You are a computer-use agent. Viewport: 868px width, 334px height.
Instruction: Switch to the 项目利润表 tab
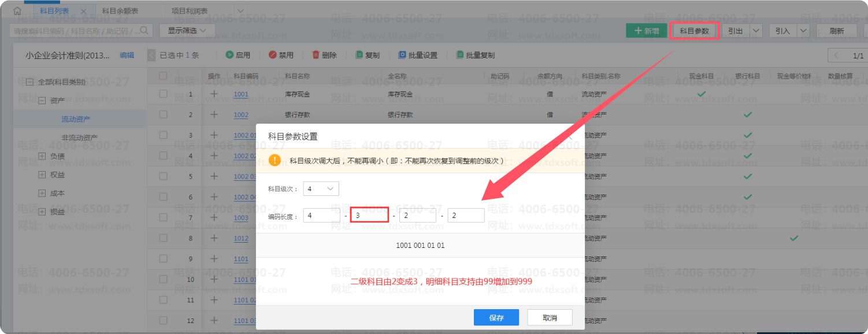pos(190,11)
